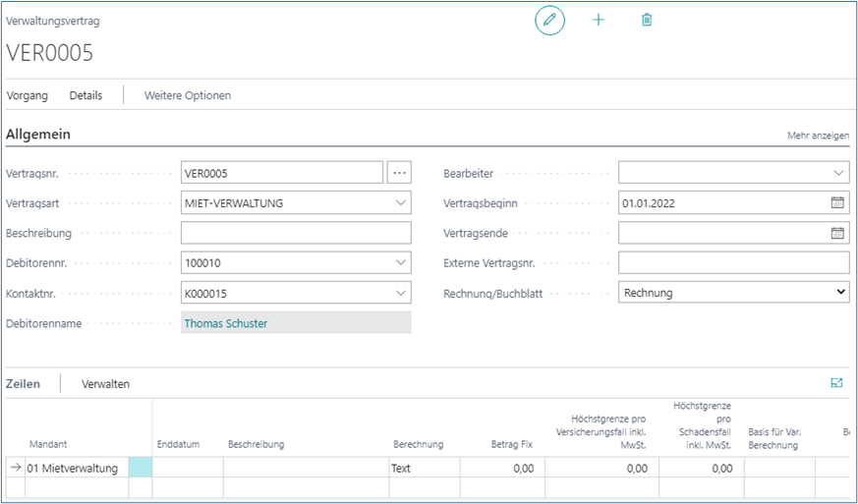Open the Verwalten menu in Zeilen
This screenshot has height=504, width=858.
click(105, 384)
